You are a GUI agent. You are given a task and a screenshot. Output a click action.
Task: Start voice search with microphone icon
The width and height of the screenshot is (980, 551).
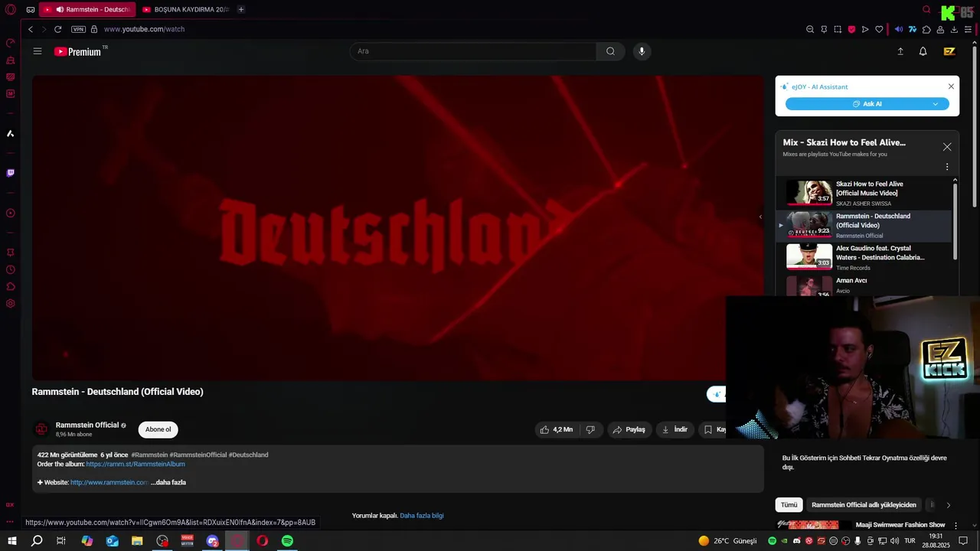[642, 51]
